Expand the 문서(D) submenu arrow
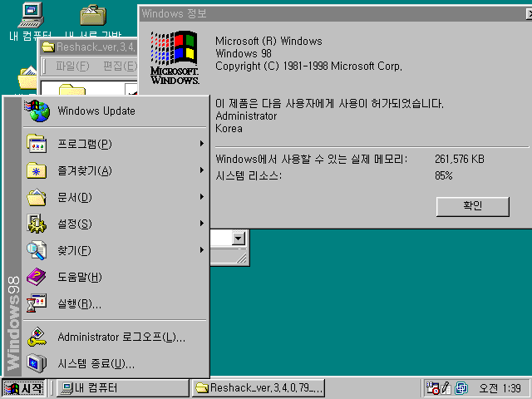This screenshot has width=532, height=399. pyautogui.click(x=202, y=197)
